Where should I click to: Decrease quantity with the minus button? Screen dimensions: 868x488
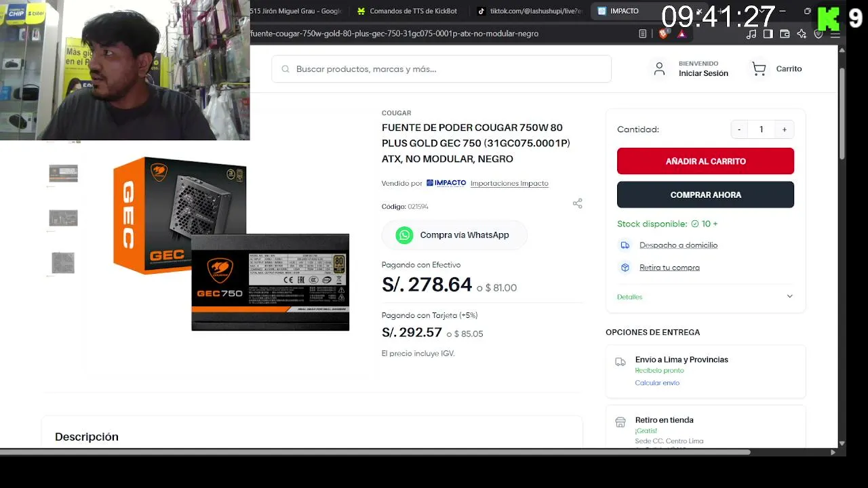pyautogui.click(x=739, y=129)
